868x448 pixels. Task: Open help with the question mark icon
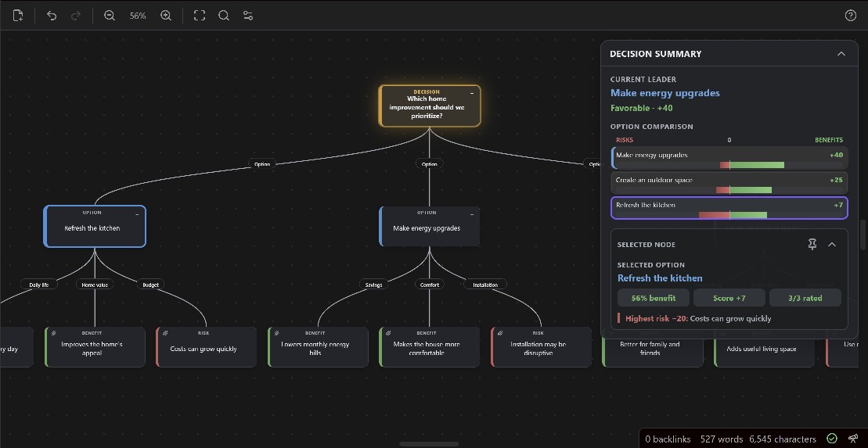[x=850, y=16]
